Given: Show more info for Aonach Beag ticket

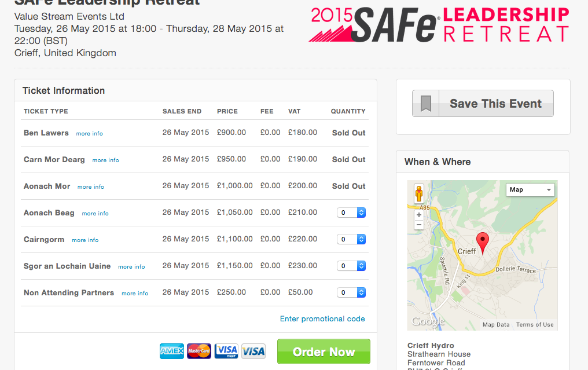Looking at the screenshot, I should pyautogui.click(x=95, y=214).
